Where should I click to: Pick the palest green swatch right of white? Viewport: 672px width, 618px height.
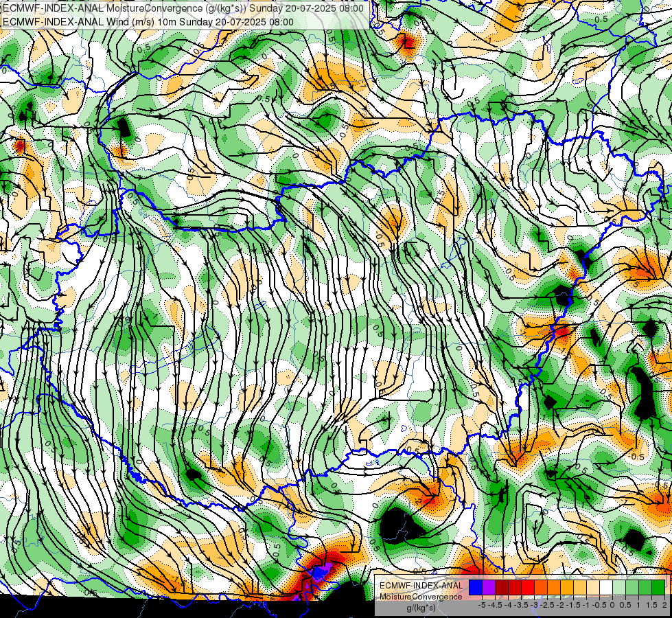(x=619, y=588)
